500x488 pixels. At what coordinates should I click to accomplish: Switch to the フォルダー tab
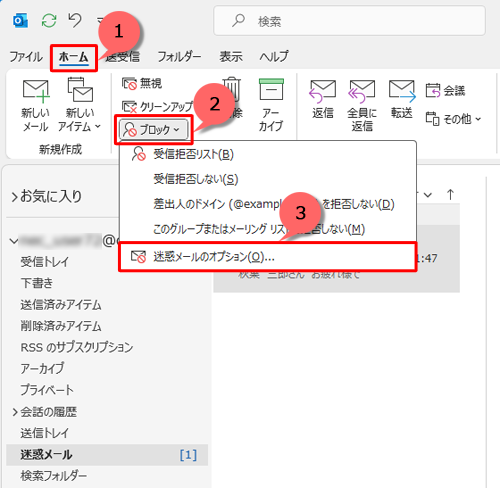[179, 57]
